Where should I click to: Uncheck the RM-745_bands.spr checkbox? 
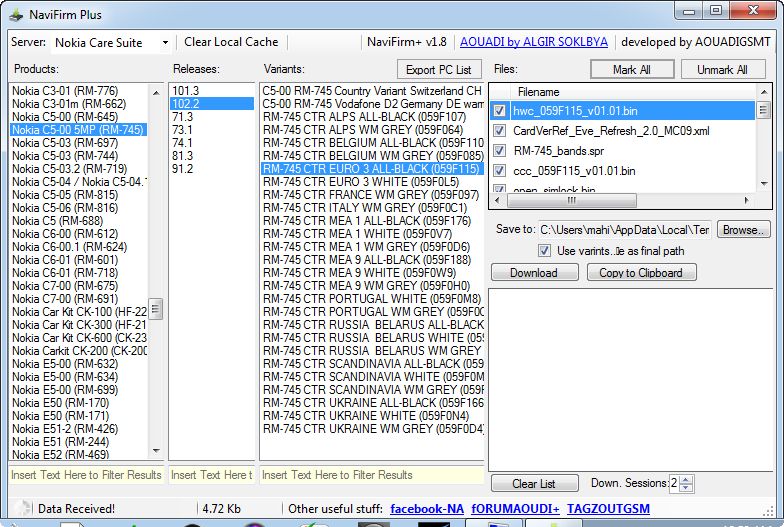tap(500, 150)
